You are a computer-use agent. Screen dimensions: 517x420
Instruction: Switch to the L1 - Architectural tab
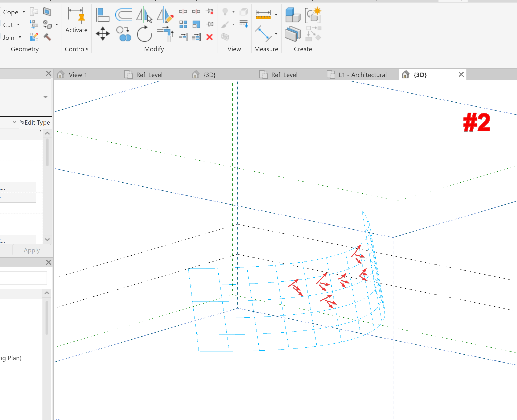(363, 74)
